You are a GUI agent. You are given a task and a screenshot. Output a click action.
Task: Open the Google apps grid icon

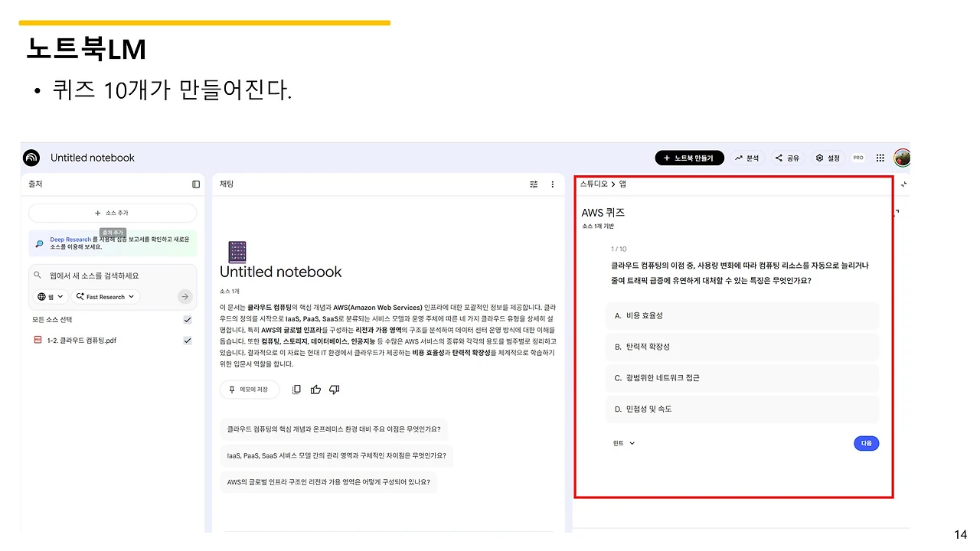pyautogui.click(x=879, y=158)
